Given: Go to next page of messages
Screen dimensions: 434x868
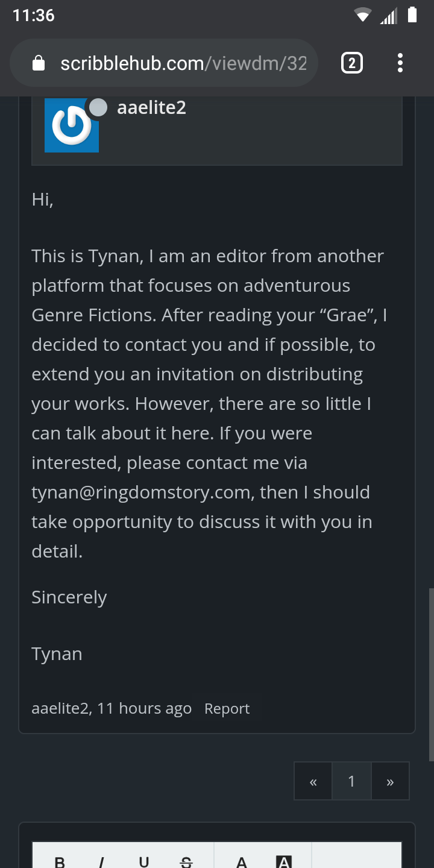Looking at the screenshot, I should point(390,781).
